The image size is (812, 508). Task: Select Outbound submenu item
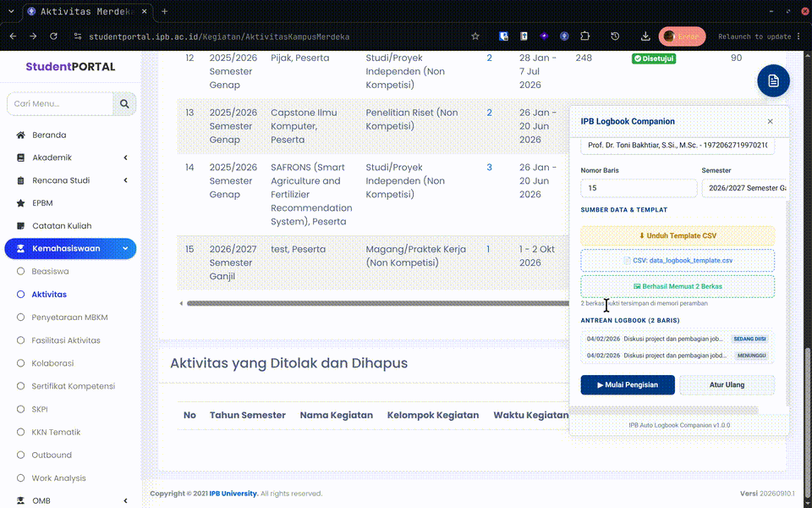coord(52,456)
